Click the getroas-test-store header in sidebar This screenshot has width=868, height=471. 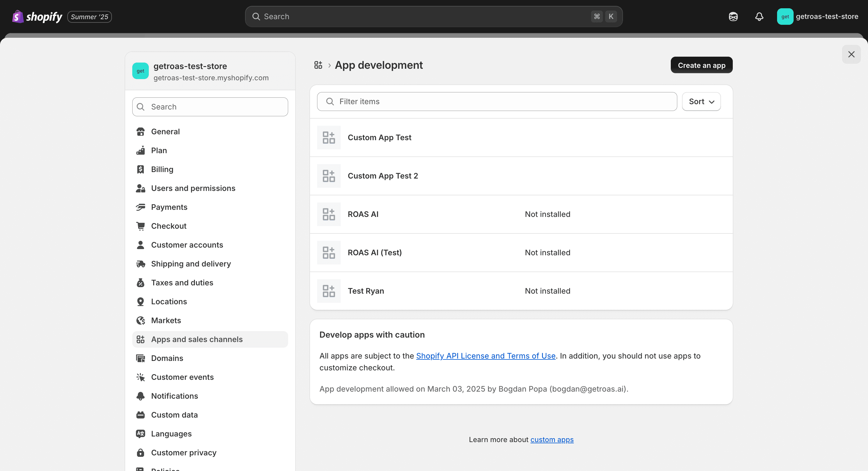point(210,71)
